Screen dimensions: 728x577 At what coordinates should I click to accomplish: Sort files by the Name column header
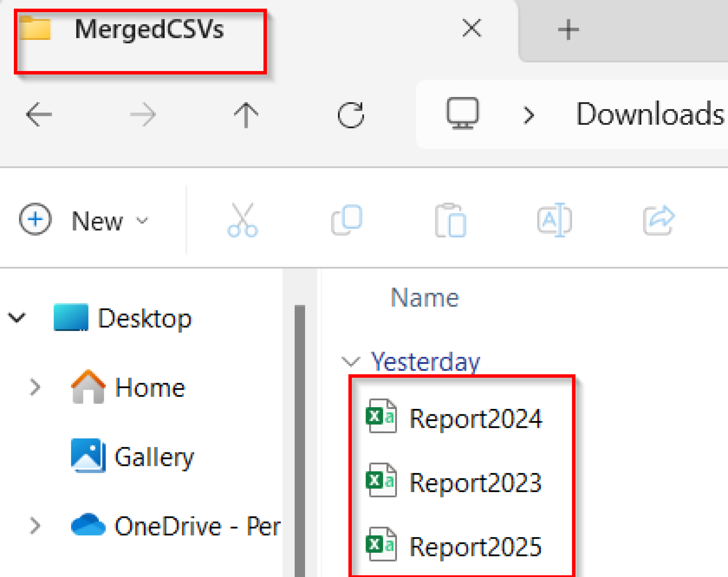pos(424,298)
